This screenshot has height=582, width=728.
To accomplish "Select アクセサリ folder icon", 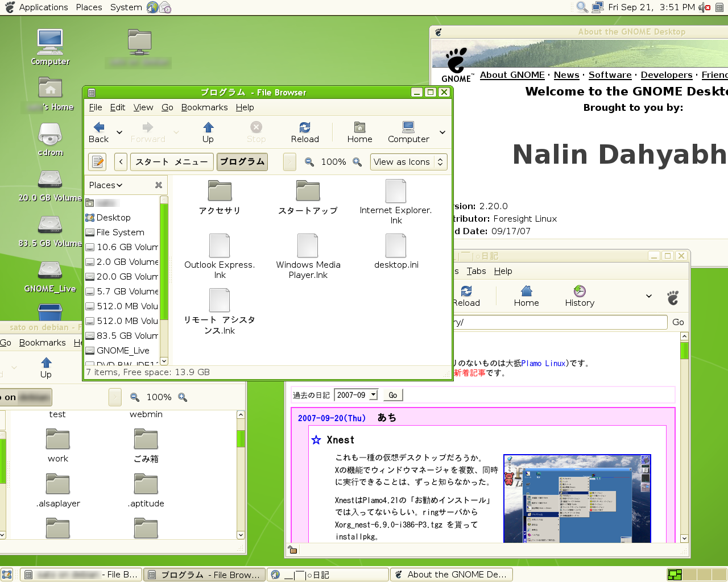I will [x=220, y=191].
